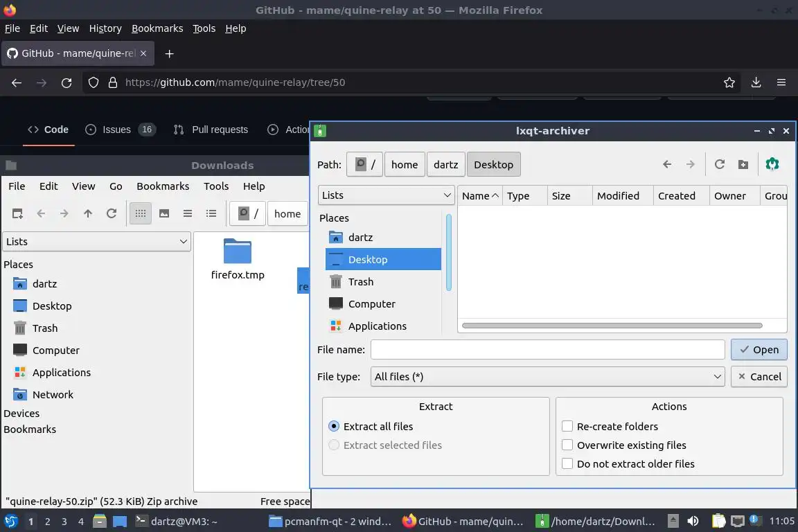
Task: Switch to the GitHub Issues tab
Action: pyautogui.click(x=120, y=130)
